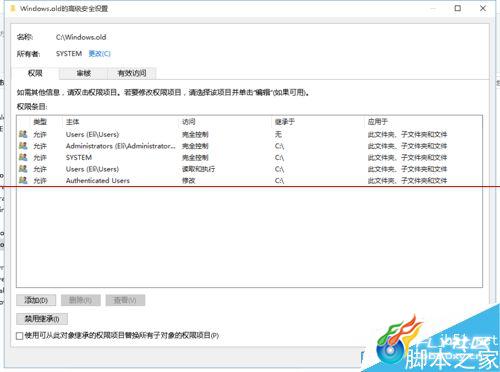Select the Administrators permission entry row
Image resolution: width=500 pixels, height=372 pixels.
point(249,146)
